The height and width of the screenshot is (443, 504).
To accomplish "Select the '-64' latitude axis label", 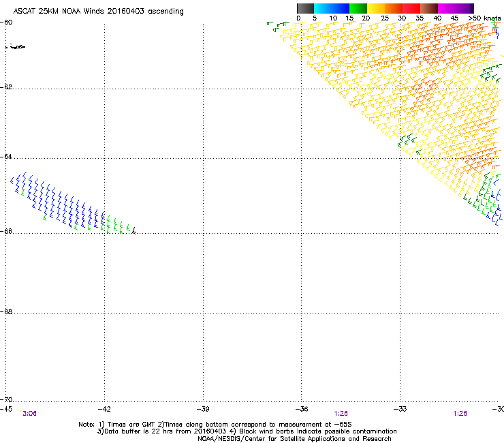I will tap(7, 156).
